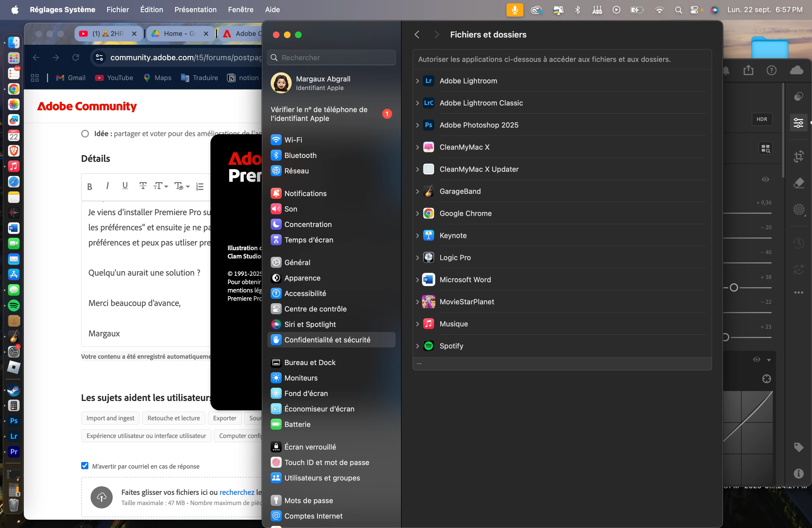Viewport: 812px width, 528px height.
Task: Click the Import and ingest topic tag
Action: click(x=110, y=418)
